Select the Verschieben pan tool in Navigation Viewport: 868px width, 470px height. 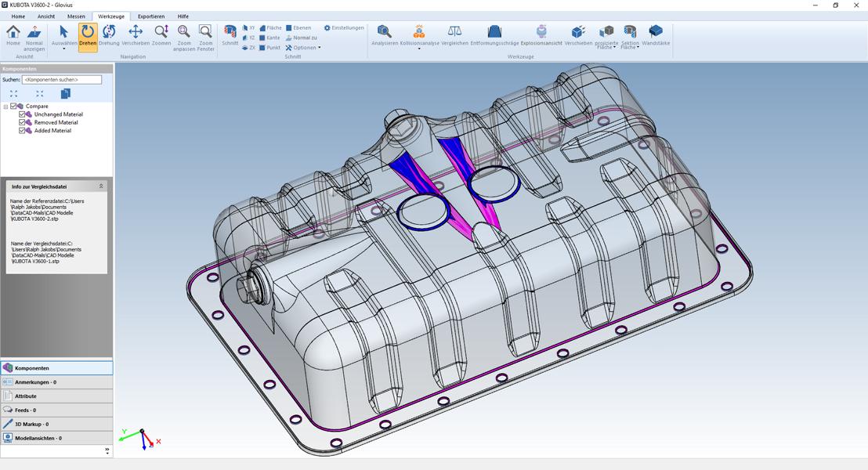click(x=135, y=36)
